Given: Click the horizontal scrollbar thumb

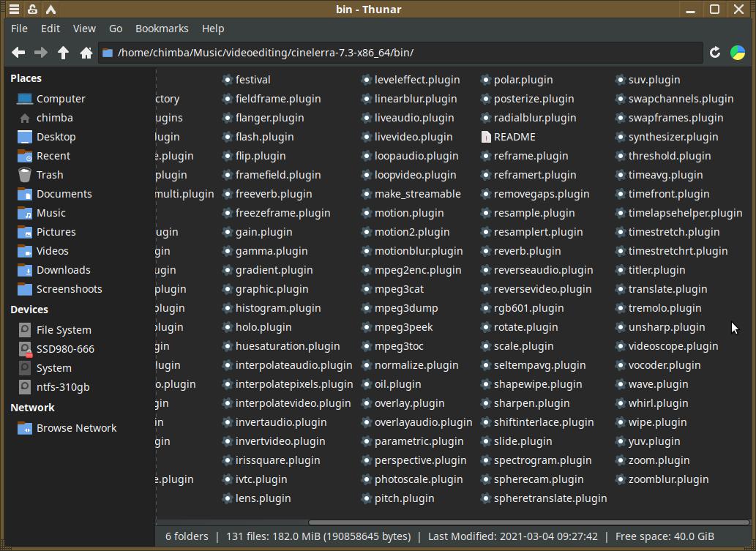Looking at the screenshot, I should tap(529, 522).
